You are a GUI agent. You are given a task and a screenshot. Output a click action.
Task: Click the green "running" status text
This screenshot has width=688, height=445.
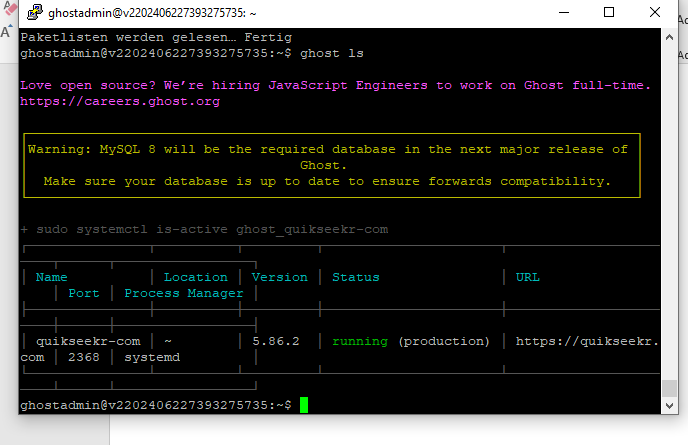click(x=360, y=341)
